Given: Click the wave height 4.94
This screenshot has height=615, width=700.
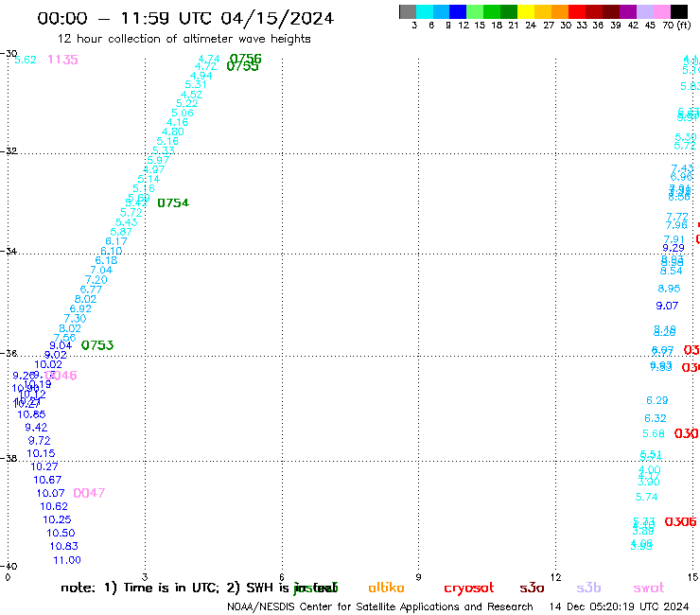Looking at the screenshot, I should 201,76.
